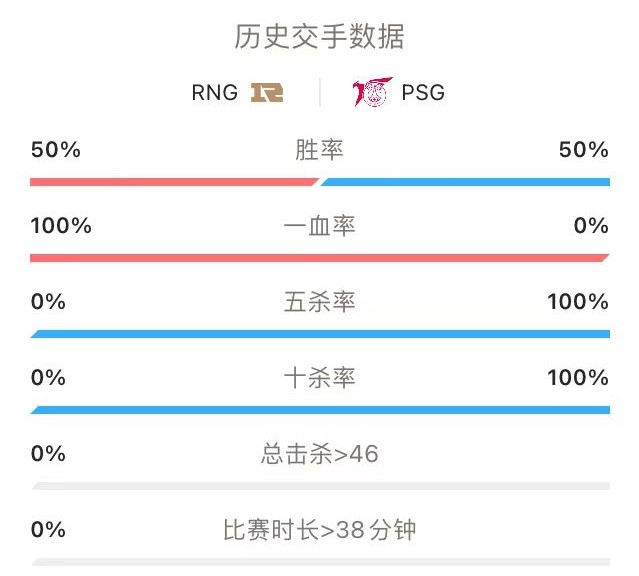Click PSG's 100% 五杀率 value
639x576 pixels.
coord(578,302)
